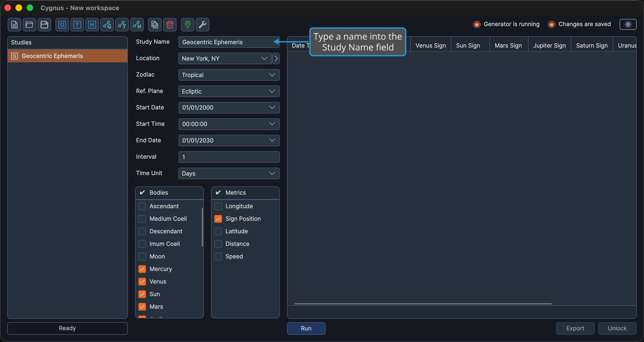Check the Speed metric
644x342 pixels.
218,256
